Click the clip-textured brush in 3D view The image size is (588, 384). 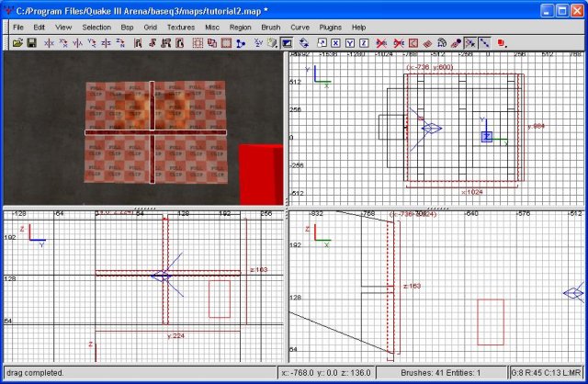(x=155, y=132)
